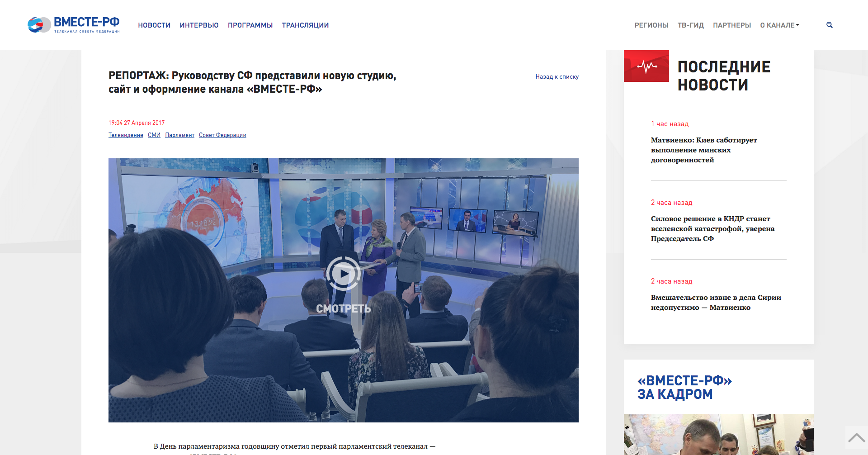Open the search magnifier icon
The width and height of the screenshot is (868, 455).
(829, 25)
